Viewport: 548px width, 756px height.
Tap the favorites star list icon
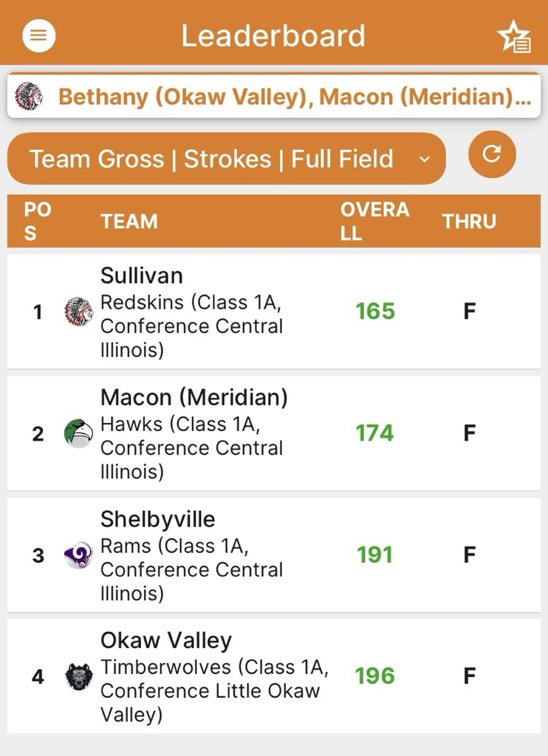point(514,37)
